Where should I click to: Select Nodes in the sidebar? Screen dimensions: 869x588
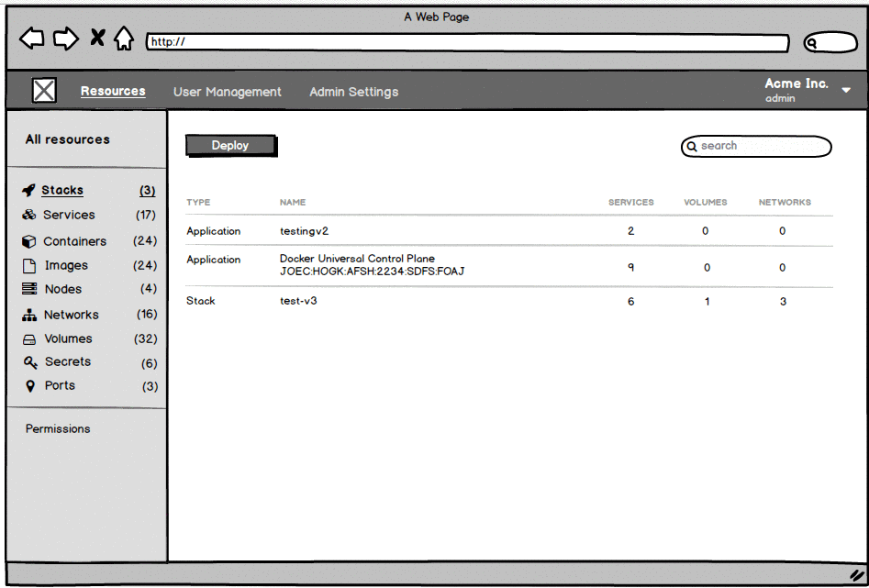click(x=63, y=289)
